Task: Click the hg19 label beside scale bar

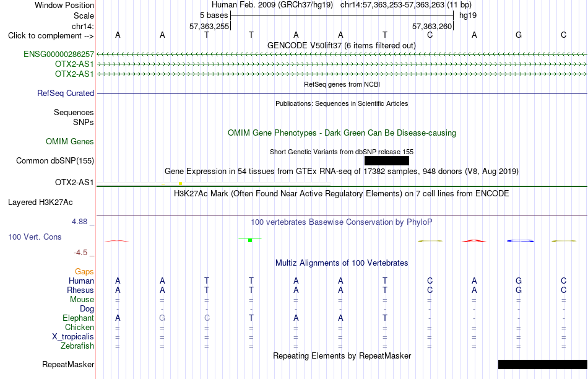Action: [x=468, y=15]
